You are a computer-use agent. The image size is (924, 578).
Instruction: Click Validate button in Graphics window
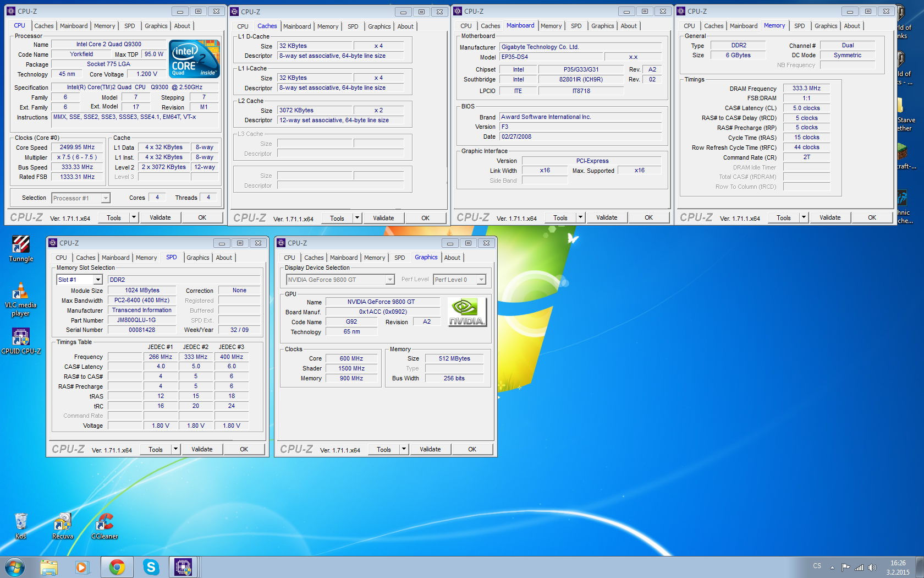coord(430,449)
